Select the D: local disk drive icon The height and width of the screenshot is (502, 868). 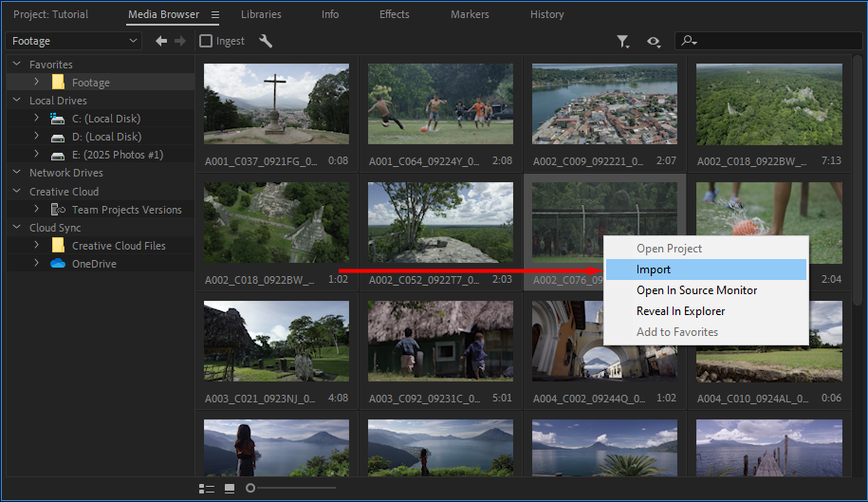pyautogui.click(x=58, y=138)
